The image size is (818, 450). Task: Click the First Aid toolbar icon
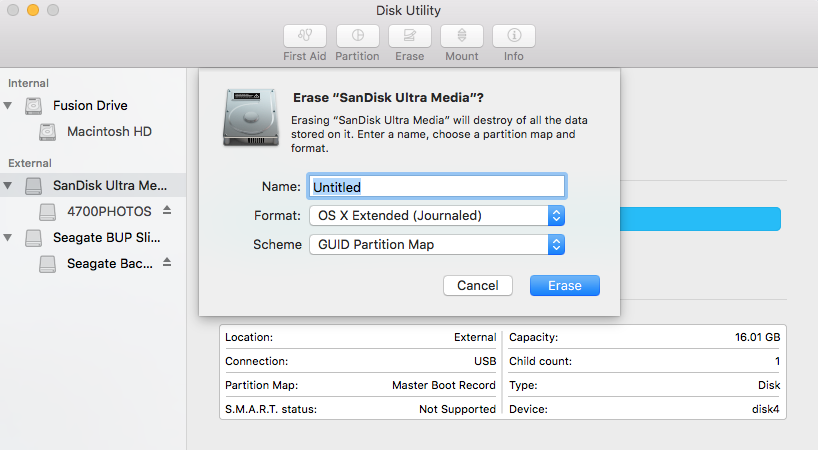(305, 36)
